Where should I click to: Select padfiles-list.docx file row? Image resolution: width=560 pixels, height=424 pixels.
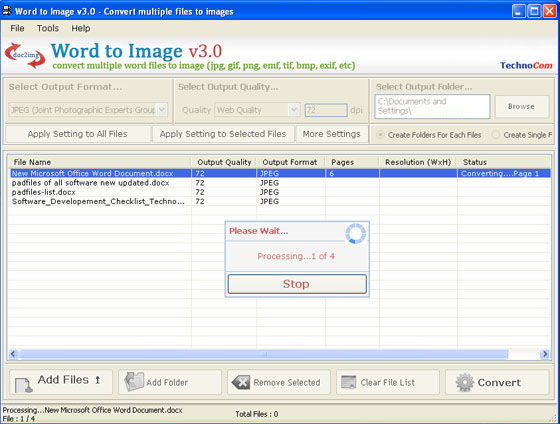coord(280,192)
